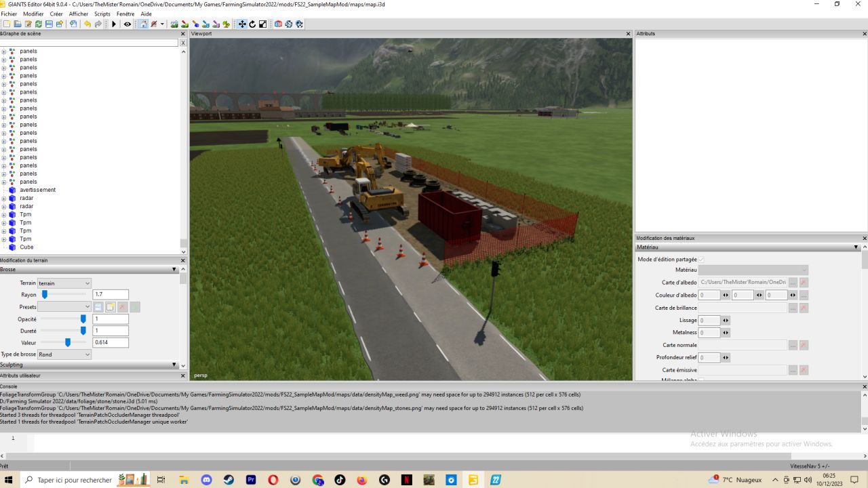Click the green Reload file icon
868x488 pixels.
point(39,24)
